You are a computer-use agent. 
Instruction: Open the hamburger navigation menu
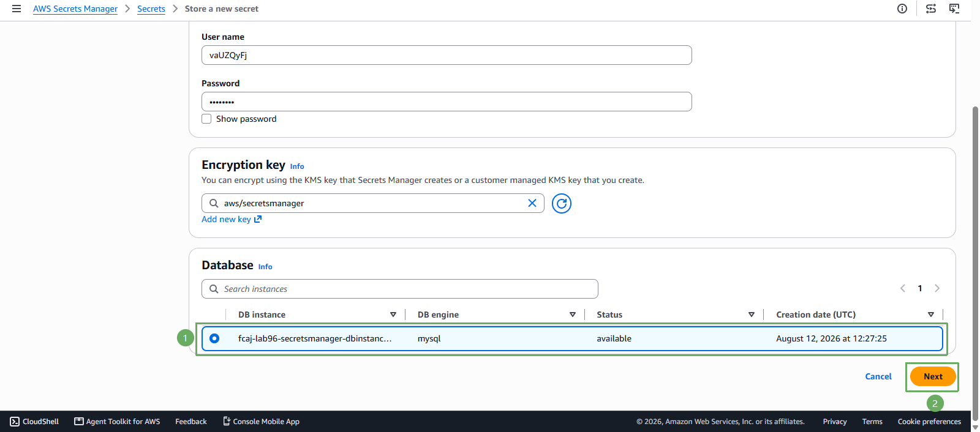pos(17,9)
